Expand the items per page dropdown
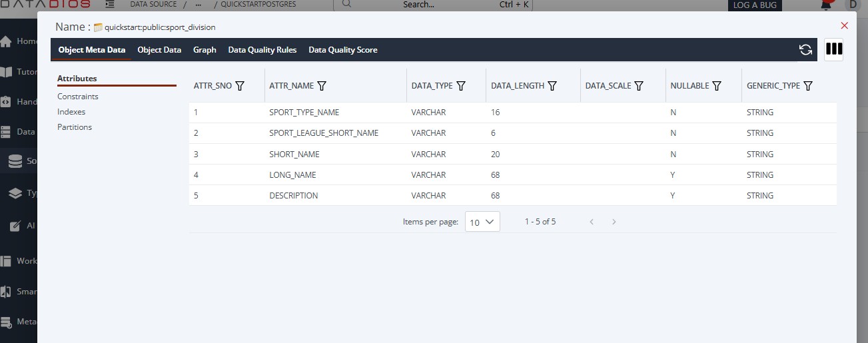This screenshot has height=343, width=868. coord(482,222)
